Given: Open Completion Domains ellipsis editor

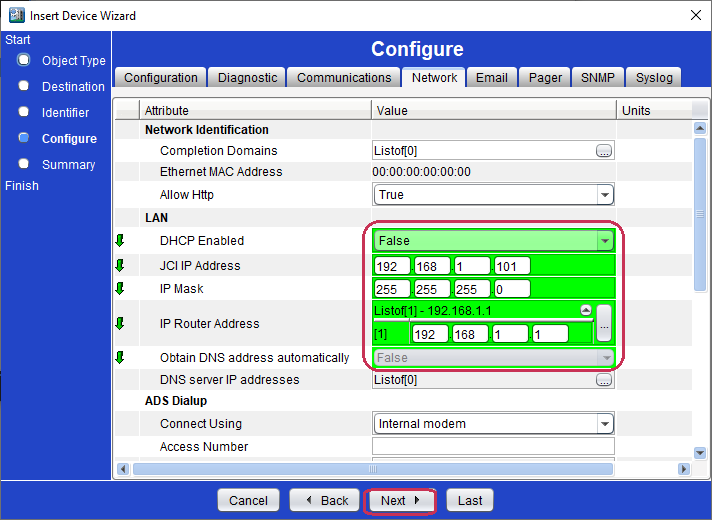Looking at the screenshot, I should (x=604, y=151).
